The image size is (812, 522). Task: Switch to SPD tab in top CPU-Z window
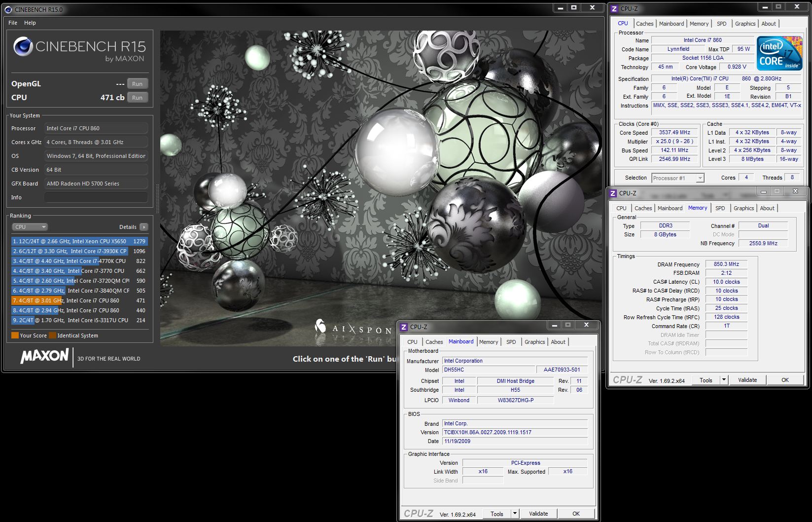coord(722,24)
